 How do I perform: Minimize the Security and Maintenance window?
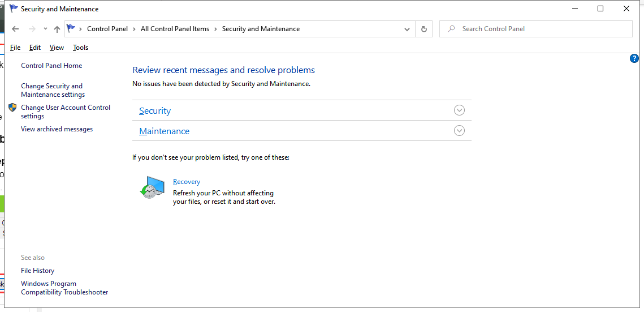click(x=574, y=8)
